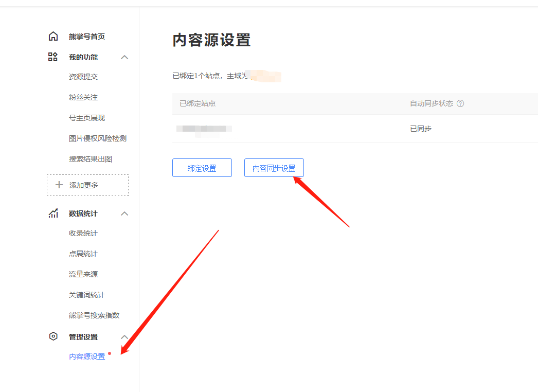538x392 pixels.
Task: Click the home icon beside 熊掌号首页
Action: coord(53,37)
